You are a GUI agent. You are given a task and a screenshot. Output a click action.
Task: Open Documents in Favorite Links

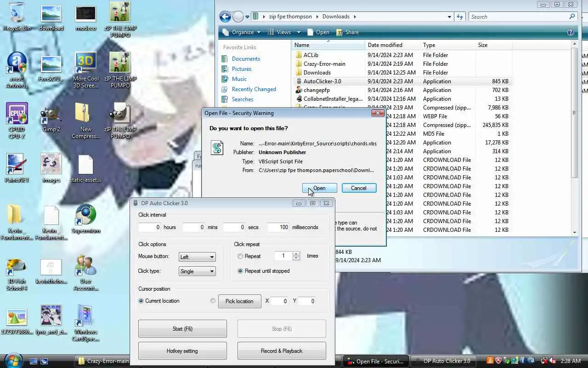246,59
